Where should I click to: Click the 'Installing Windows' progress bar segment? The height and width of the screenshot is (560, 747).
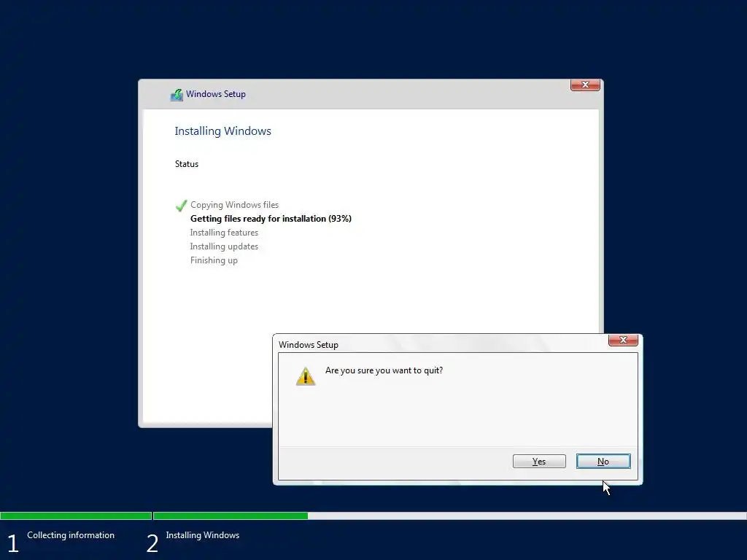450,516
